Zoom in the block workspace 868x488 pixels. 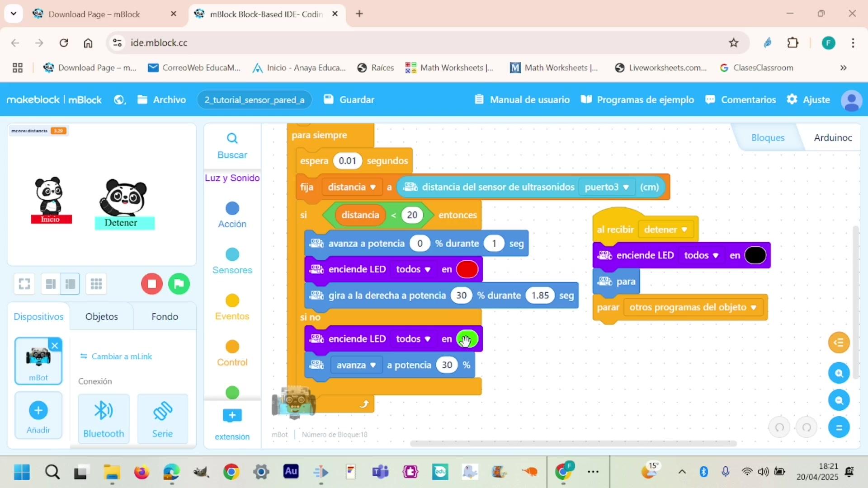(x=839, y=373)
